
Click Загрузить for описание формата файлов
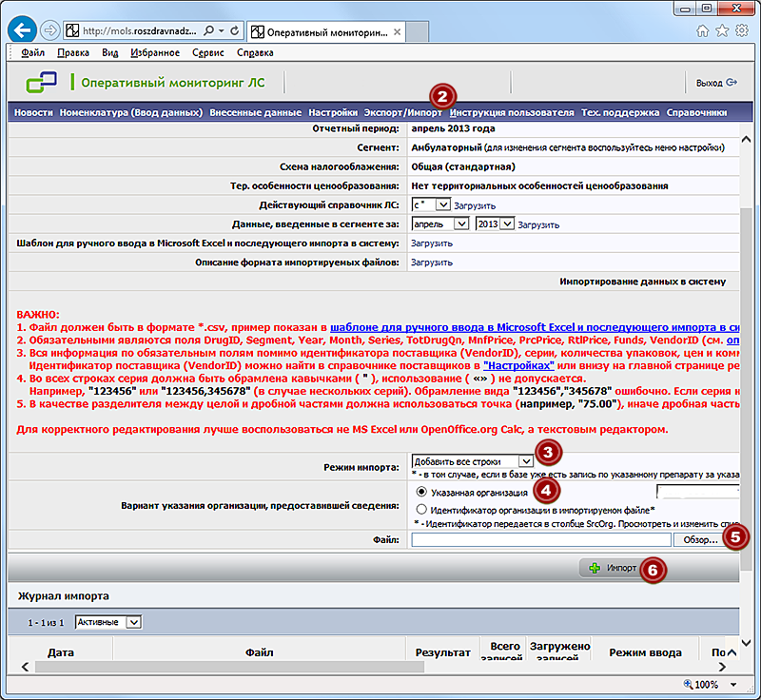point(432,262)
